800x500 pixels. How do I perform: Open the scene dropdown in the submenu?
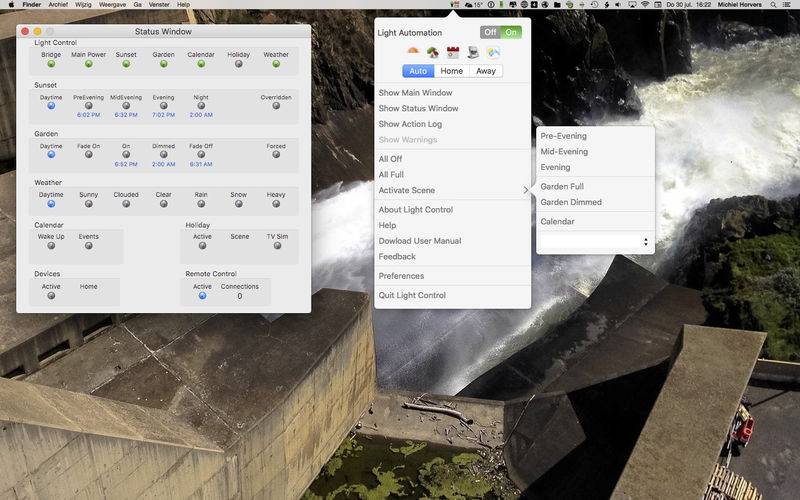pos(595,241)
